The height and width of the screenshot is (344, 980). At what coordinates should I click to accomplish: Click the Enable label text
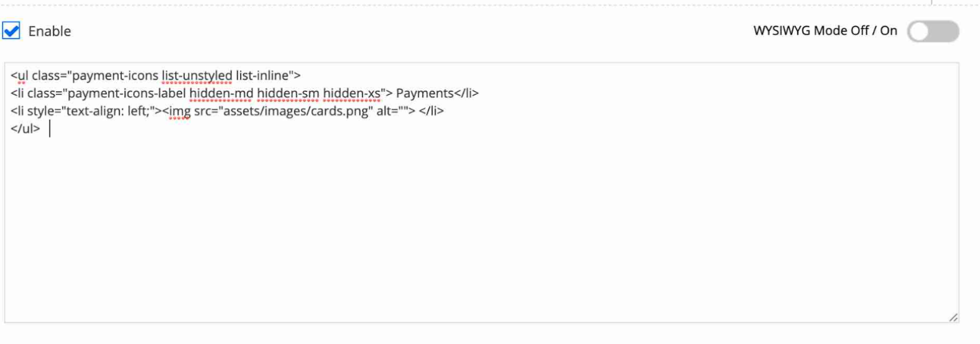(x=50, y=31)
